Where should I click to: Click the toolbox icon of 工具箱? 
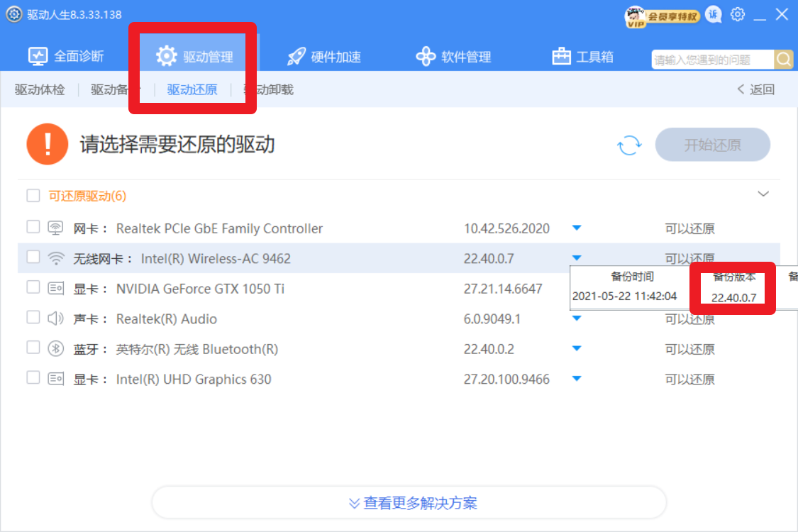(x=561, y=56)
